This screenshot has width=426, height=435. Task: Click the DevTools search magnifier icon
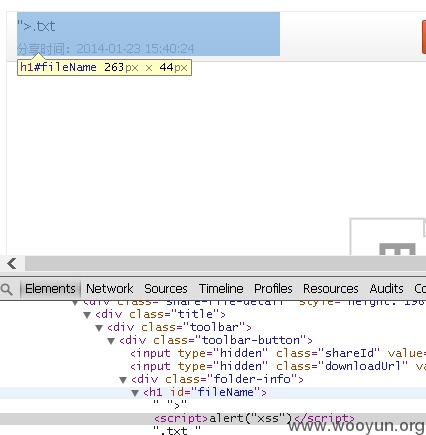pyautogui.click(x=7, y=289)
